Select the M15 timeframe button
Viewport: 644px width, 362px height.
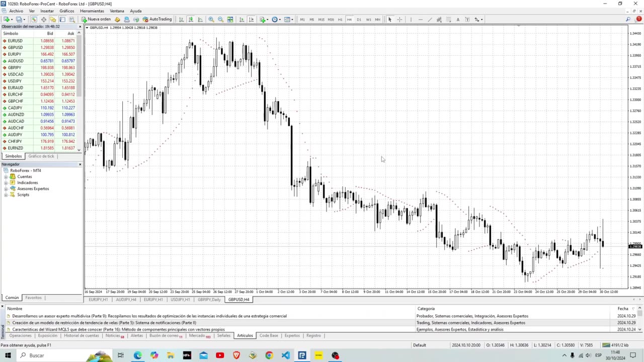[321, 19]
